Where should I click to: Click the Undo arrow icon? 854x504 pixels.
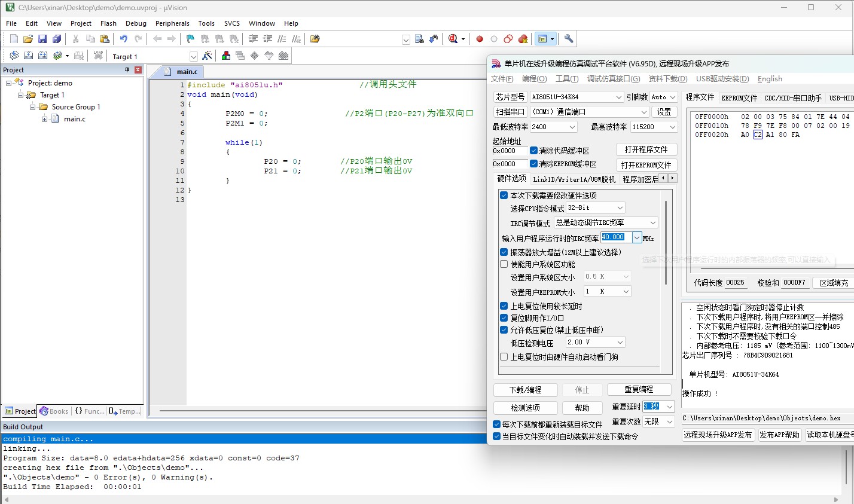(x=123, y=39)
